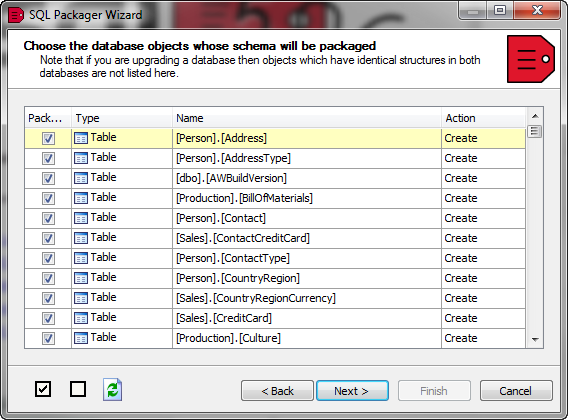Uncheck the [Sales].[CountryRegionCurrency] package checkbox
This screenshot has height=420, width=568.
pos(49,298)
